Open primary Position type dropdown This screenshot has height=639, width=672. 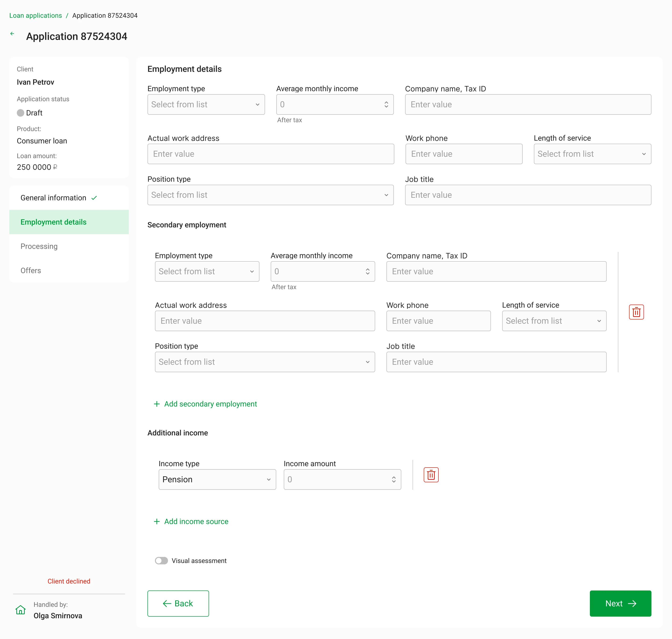(x=271, y=195)
